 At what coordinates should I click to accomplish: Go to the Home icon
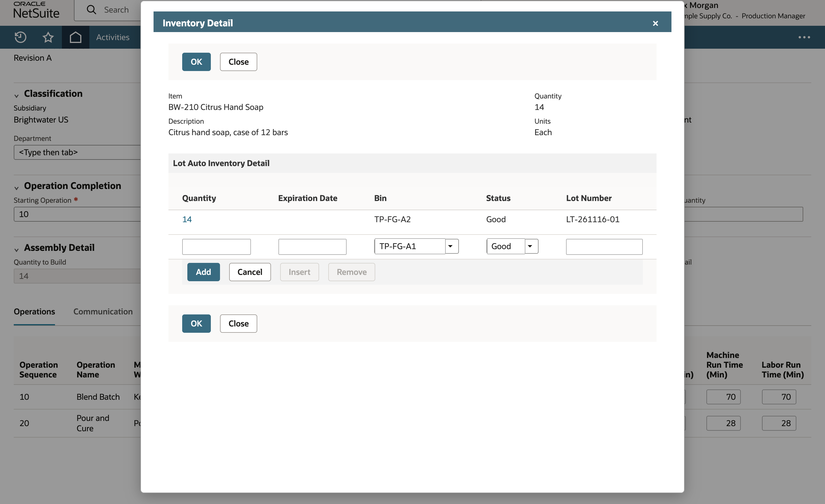[76, 37]
